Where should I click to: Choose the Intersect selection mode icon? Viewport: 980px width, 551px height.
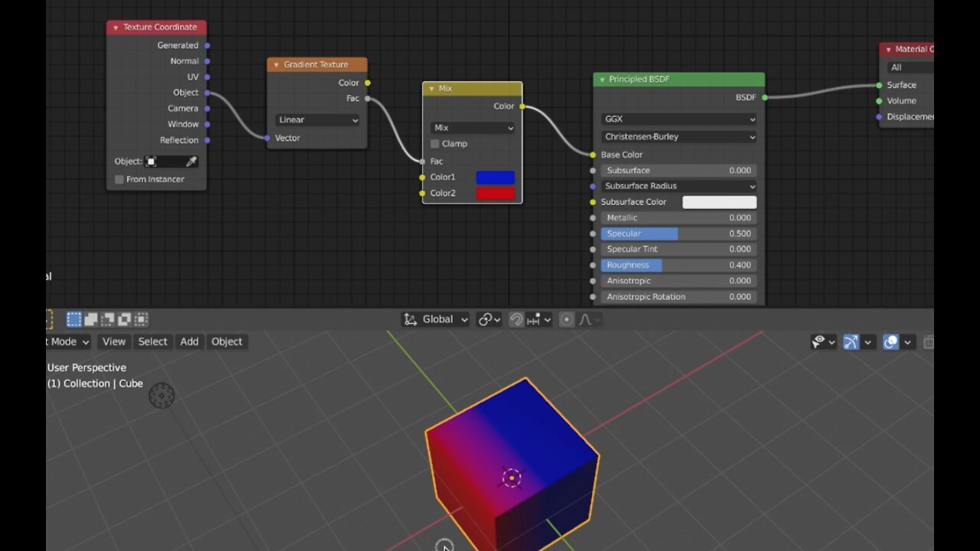click(x=141, y=319)
